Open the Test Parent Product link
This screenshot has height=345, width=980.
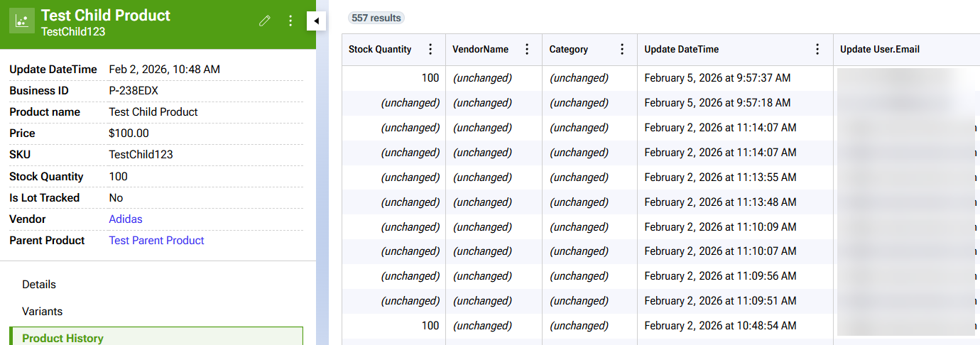[x=156, y=241]
